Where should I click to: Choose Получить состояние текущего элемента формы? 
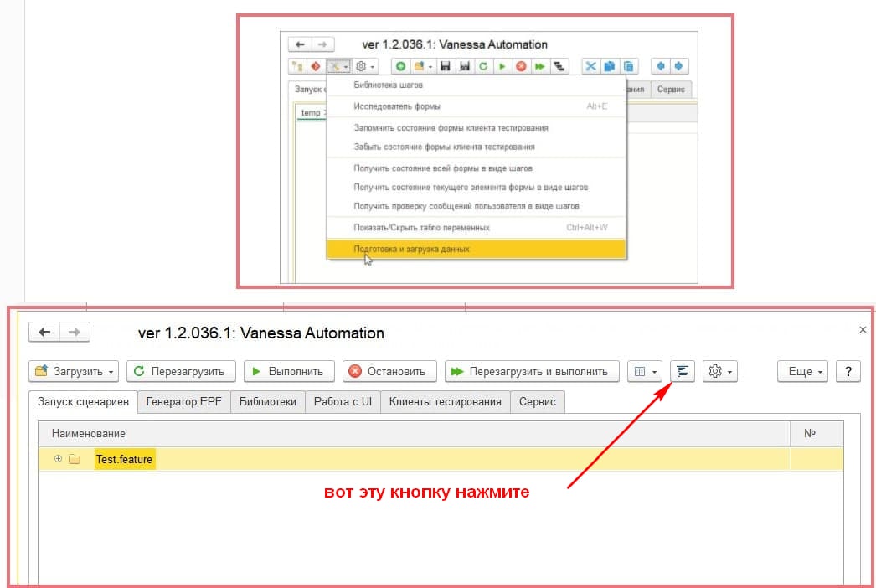pos(476,188)
